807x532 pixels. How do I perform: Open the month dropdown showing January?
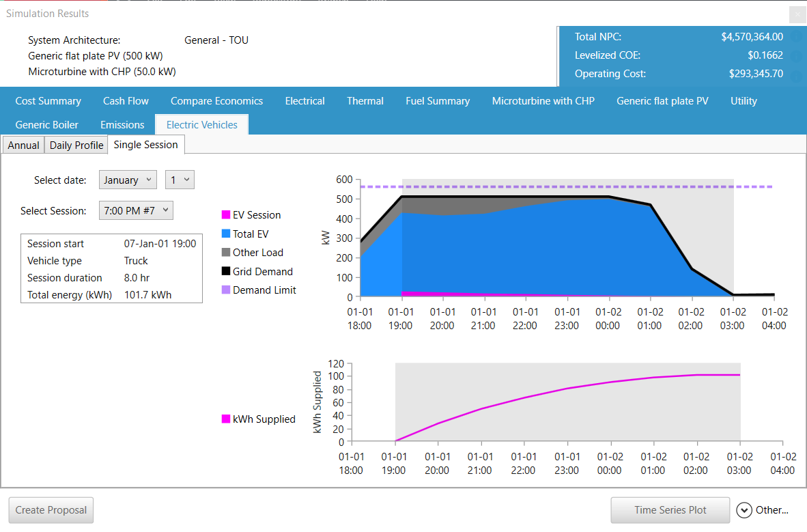pos(127,180)
